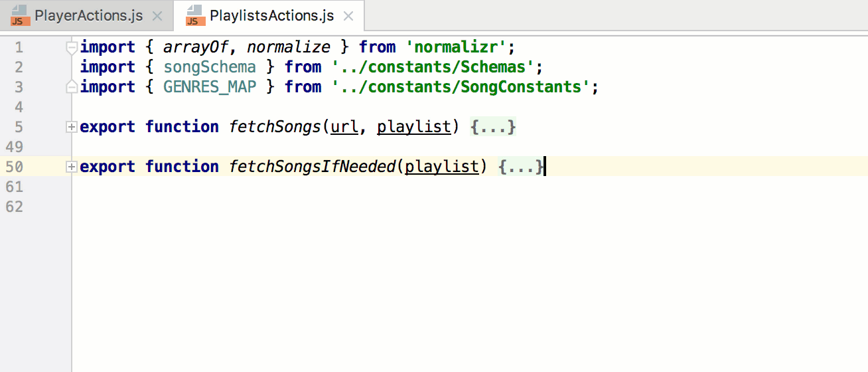The width and height of the screenshot is (868, 372).
Task: Collapse the import block at line 1
Action: point(72,47)
